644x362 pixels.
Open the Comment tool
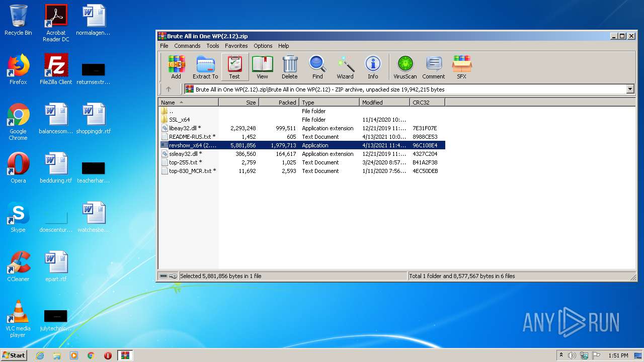click(434, 67)
